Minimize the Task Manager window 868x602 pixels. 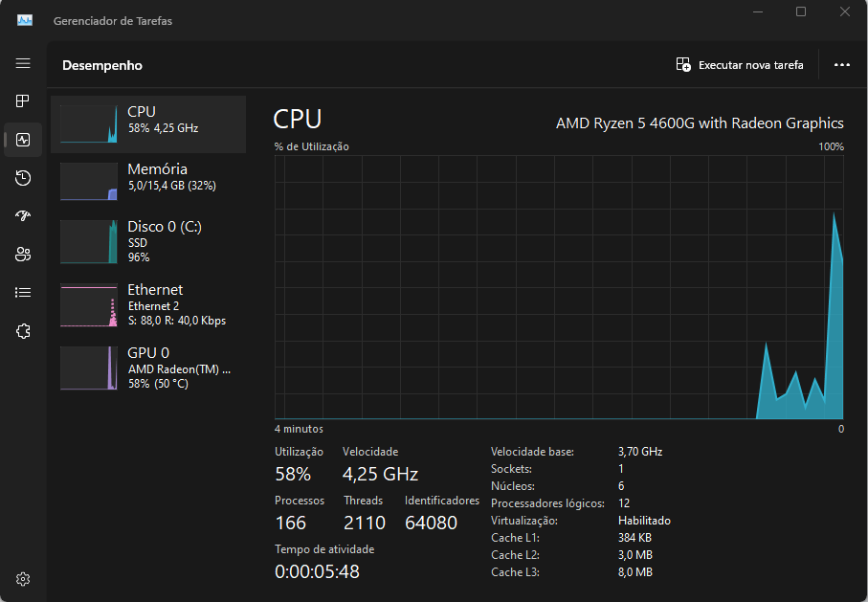click(758, 11)
